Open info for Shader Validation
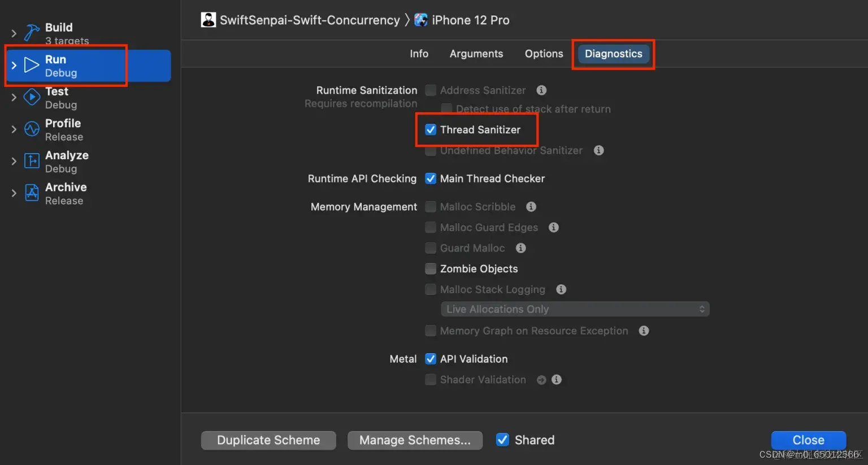This screenshot has height=465, width=868. pyautogui.click(x=557, y=380)
